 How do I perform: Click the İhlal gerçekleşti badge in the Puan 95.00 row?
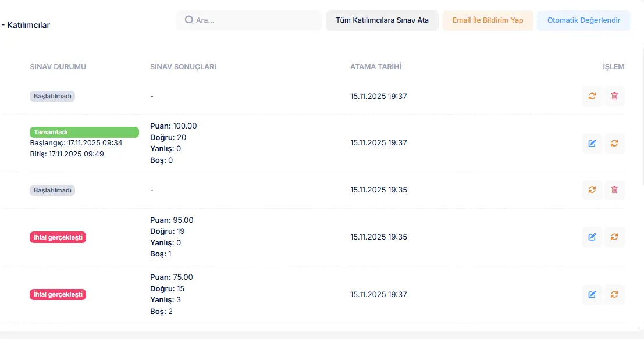(x=58, y=237)
